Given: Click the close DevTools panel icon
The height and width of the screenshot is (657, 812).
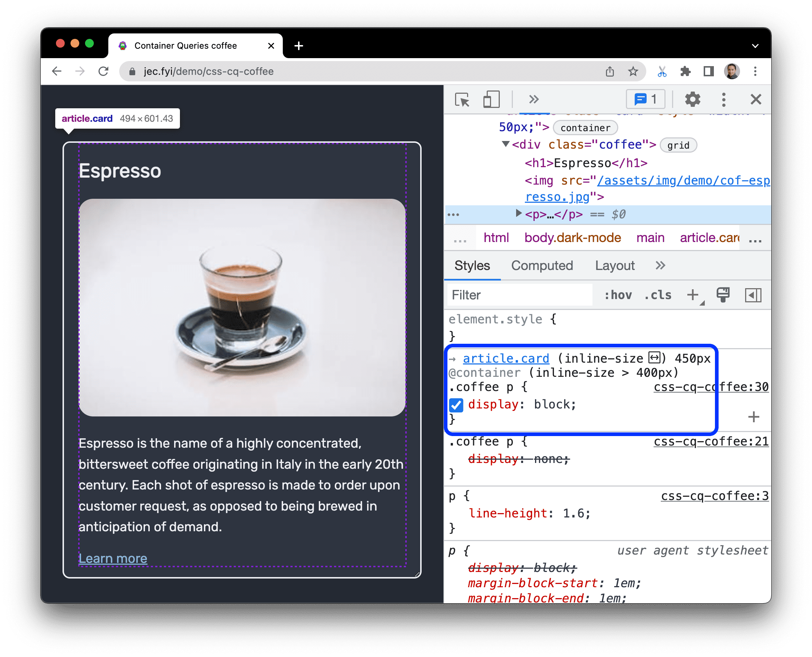Looking at the screenshot, I should [x=756, y=100].
